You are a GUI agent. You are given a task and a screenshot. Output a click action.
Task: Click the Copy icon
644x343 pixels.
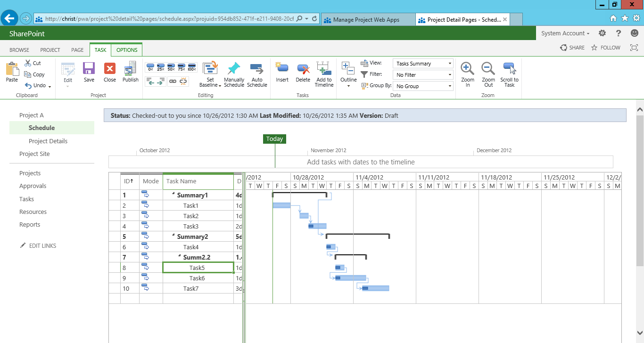[28, 74]
